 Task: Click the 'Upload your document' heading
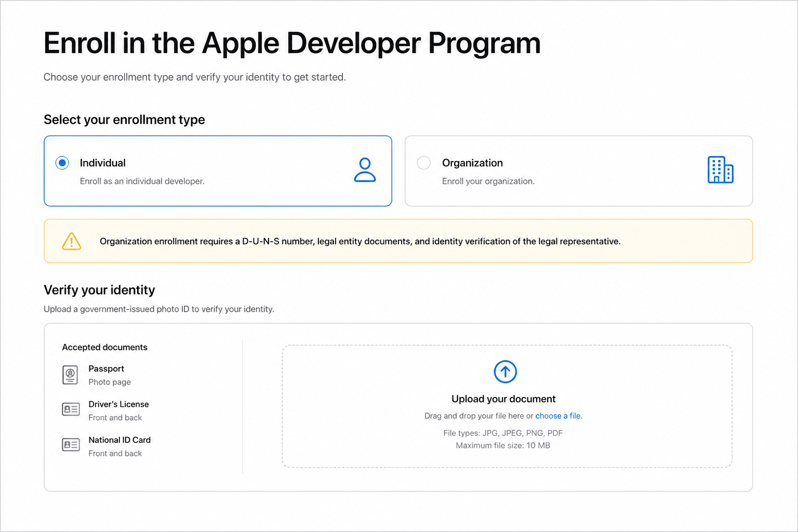[x=503, y=399]
